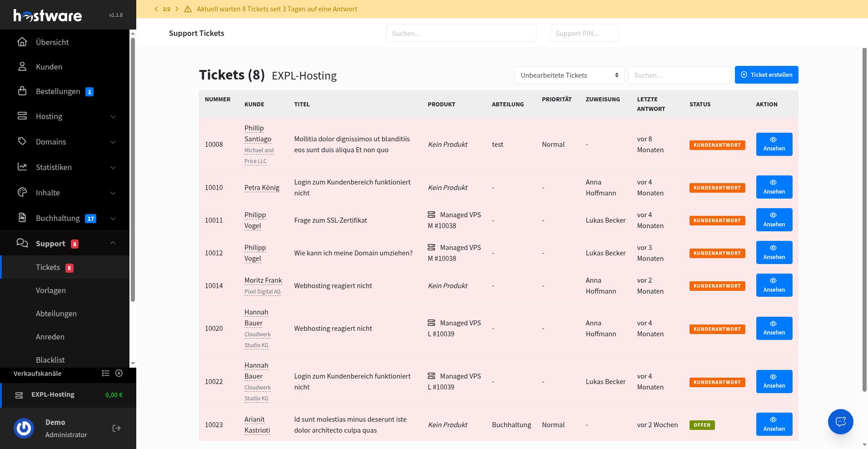Image resolution: width=868 pixels, height=449 pixels.
Task: Click the Demo user avatar
Action: pyautogui.click(x=24, y=428)
